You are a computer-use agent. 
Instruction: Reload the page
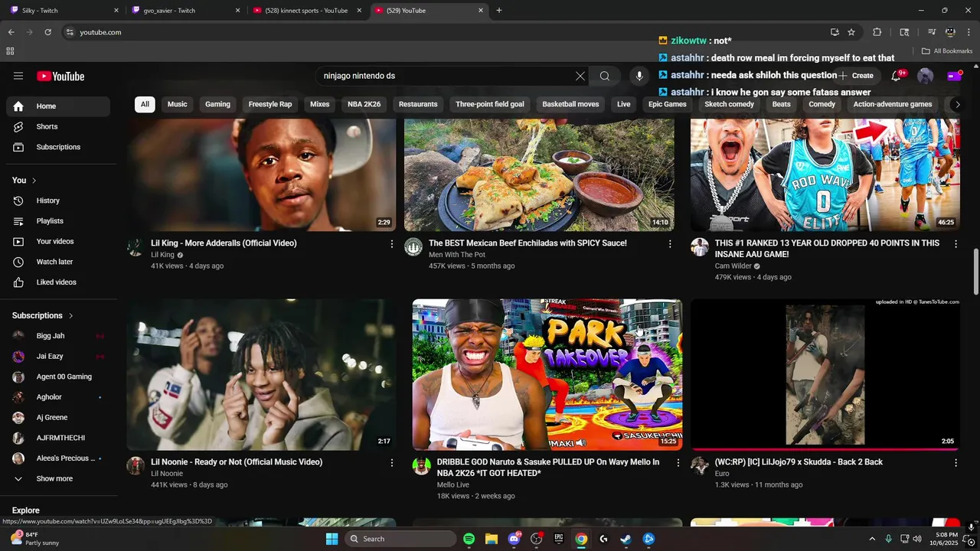47,32
